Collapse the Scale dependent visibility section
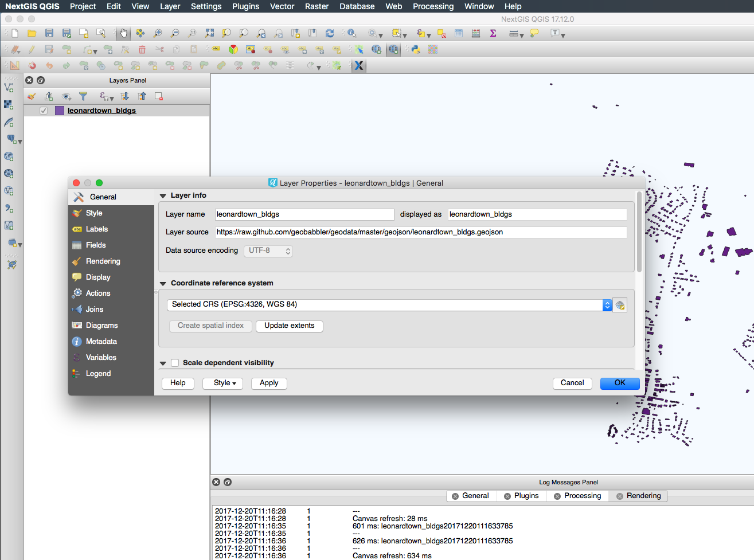Viewport: 754px width, 560px height. 163,363
